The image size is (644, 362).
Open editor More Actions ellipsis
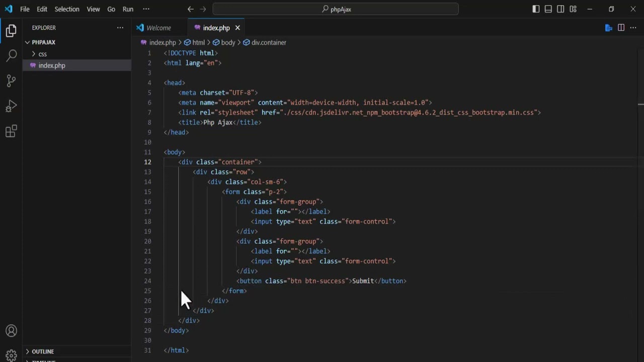pos(633,28)
